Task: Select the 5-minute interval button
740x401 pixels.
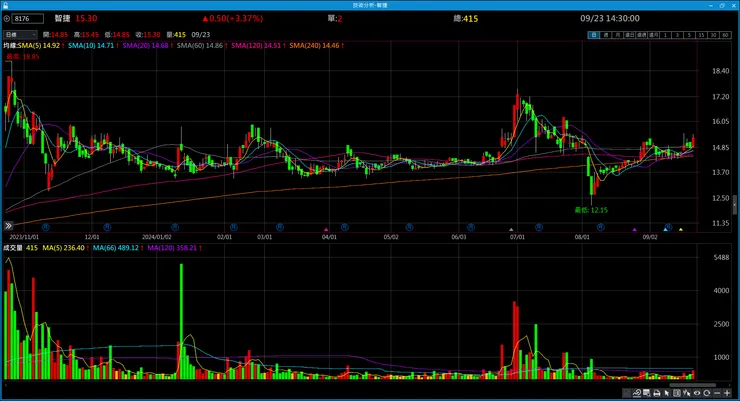Action: [689, 35]
